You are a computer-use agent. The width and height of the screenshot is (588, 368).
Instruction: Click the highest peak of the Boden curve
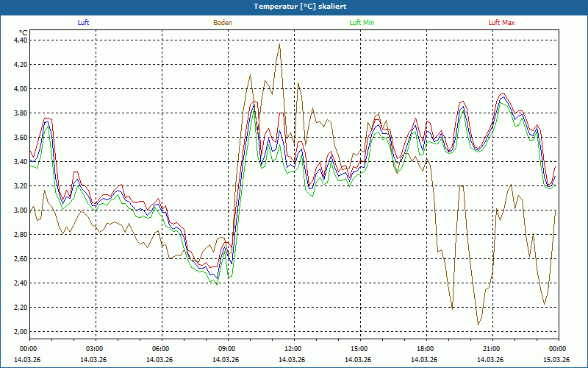click(x=279, y=44)
